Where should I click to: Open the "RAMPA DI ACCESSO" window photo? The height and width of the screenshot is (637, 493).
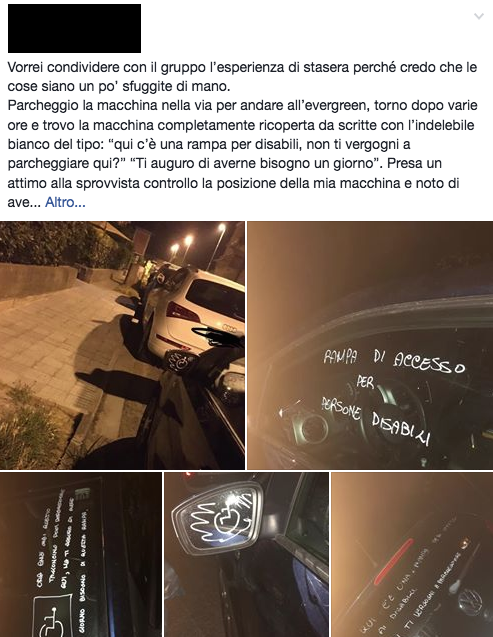click(370, 345)
